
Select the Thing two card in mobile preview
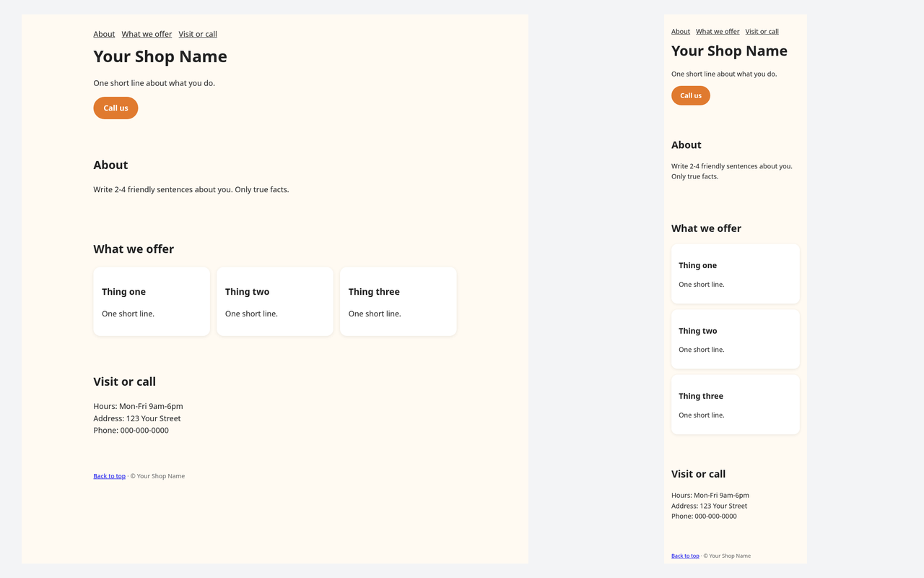click(x=736, y=339)
